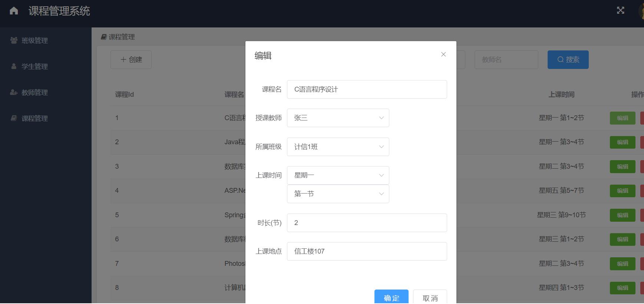Screen dimensions: 644x304
Task: Click the book icon in 课程管理 breadcrumb
Action: tap(104, 37)
